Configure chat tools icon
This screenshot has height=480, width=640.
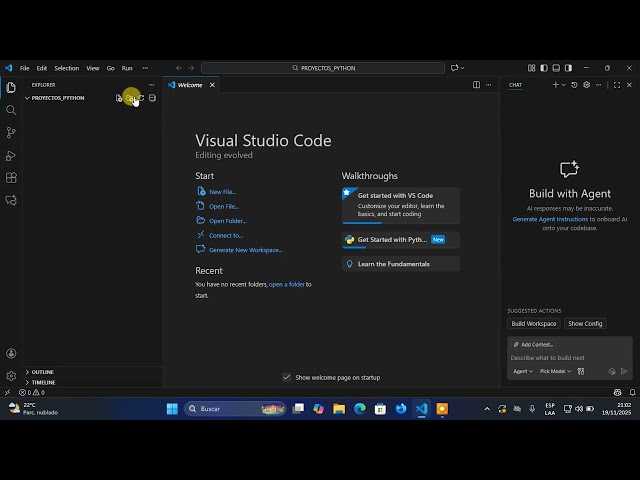pyautogui.click(x=581, y=371)
